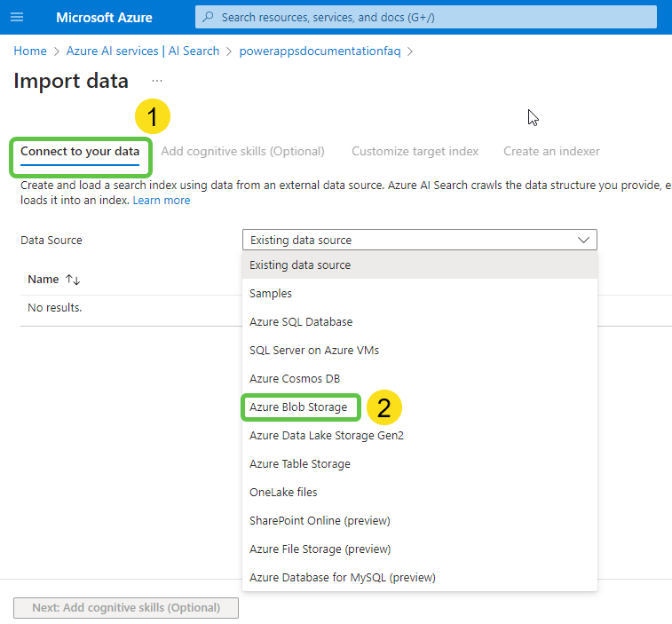Open the Azure portal hamburger menu
The height and width of the screenshot is (624, 672).
(17, 18)
